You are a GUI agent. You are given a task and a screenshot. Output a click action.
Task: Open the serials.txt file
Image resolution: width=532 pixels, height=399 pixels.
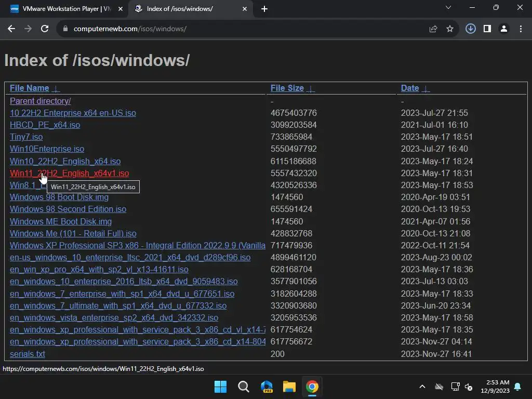(28, 354)
